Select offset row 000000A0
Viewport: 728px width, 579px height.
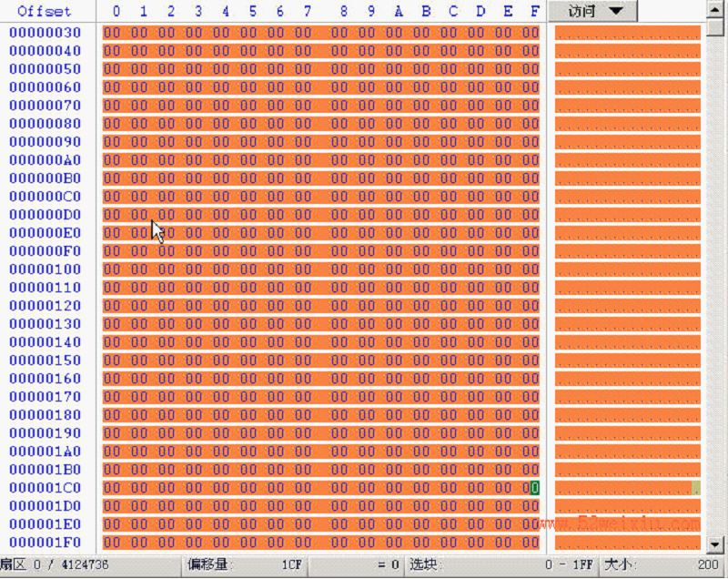tap(45, 160)
